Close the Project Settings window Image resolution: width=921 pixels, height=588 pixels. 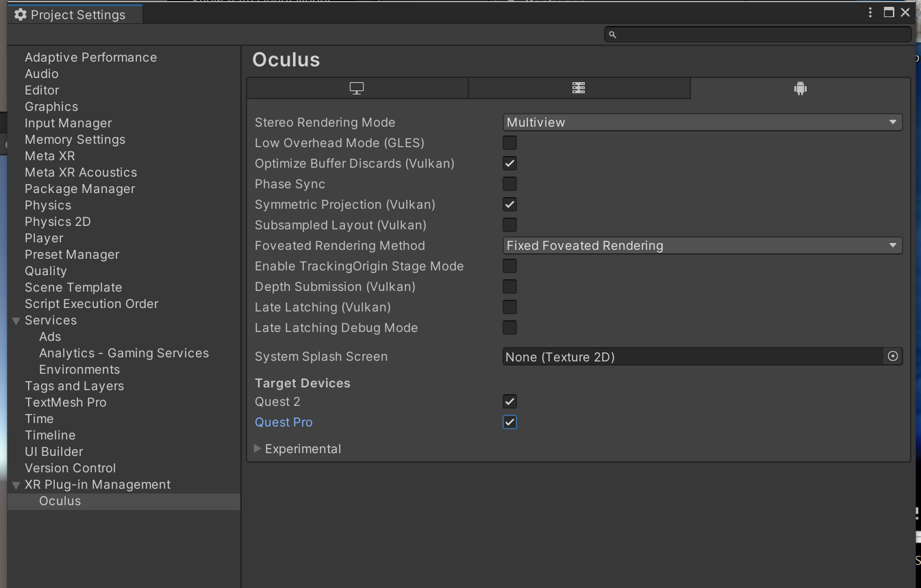point(905,12)
